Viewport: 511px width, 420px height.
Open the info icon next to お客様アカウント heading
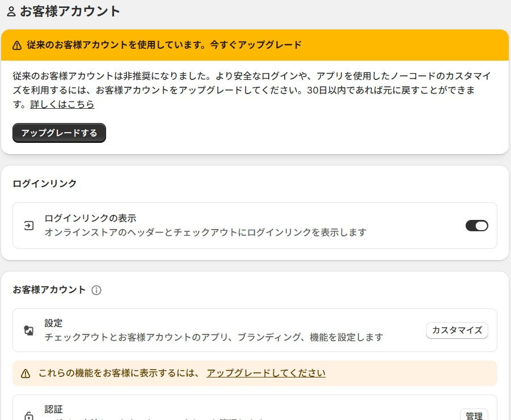tap(96, 290)
